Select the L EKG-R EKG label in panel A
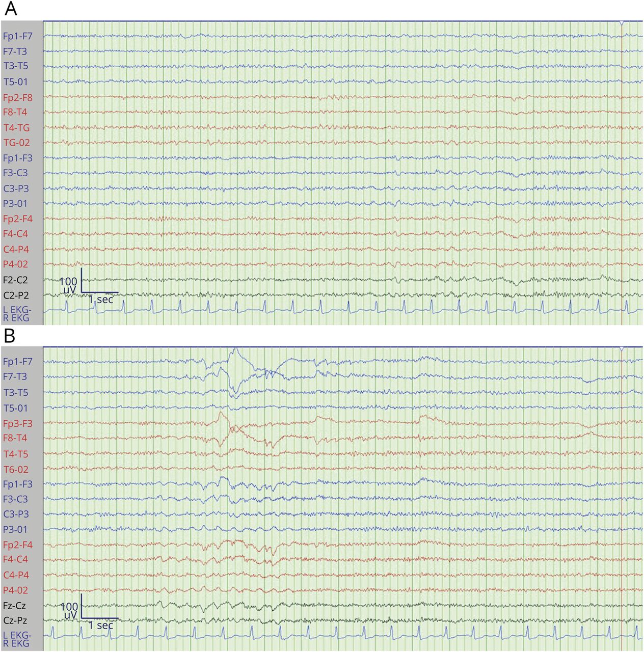The height and width of the screenshot is (652, 644). (x=16, y=314)
